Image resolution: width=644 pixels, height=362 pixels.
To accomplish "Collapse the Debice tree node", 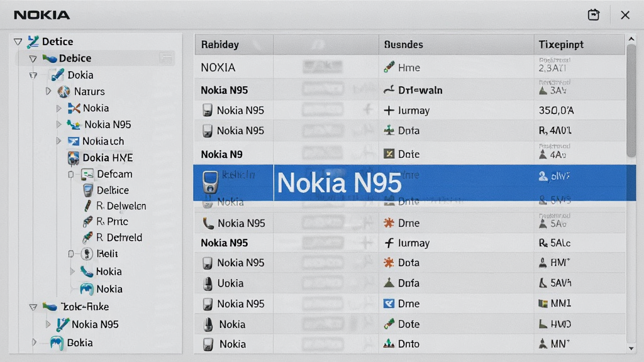I will point(33,58).
